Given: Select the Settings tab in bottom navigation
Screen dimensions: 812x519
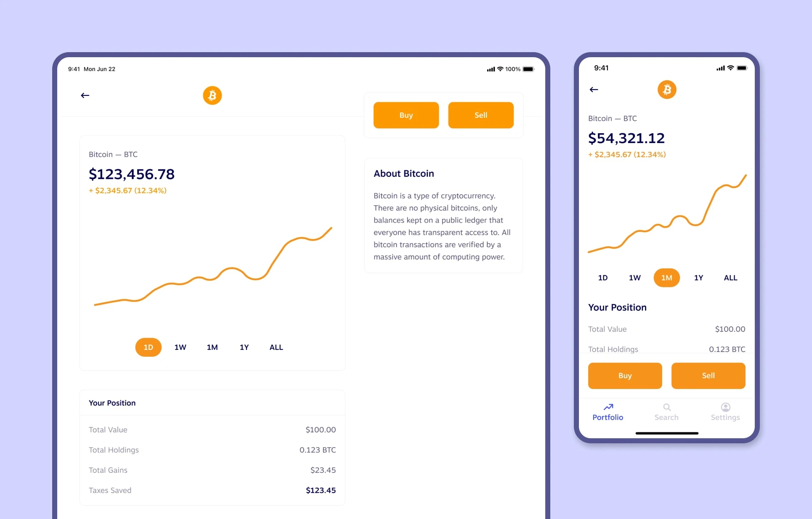Looking at the screenshot, I should 724,412.
